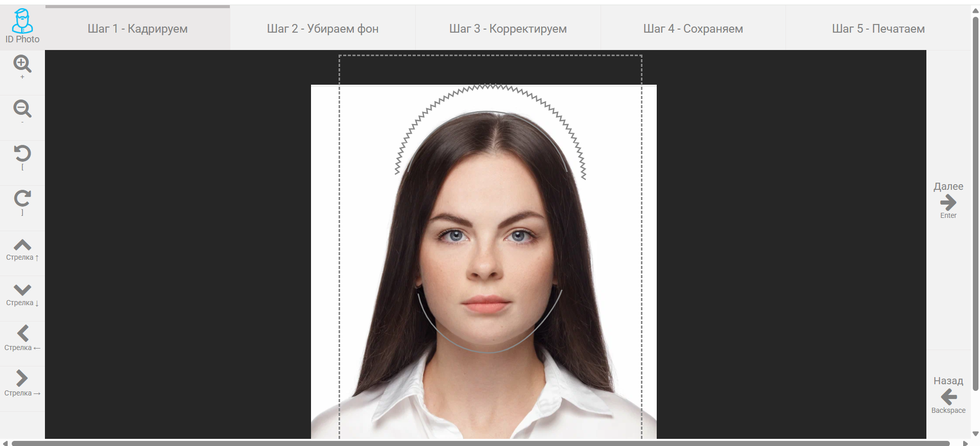Select the Шаг 4 - Сохраняем tab

tap(692, 29)
